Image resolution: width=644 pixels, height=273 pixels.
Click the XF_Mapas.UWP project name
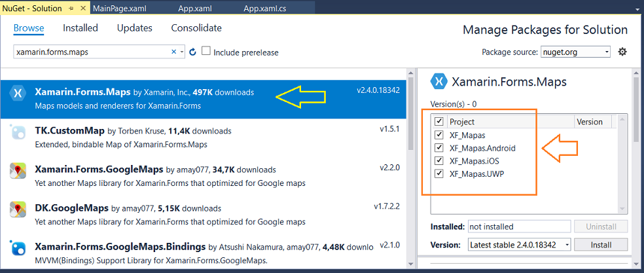click(x=476, y=174)
